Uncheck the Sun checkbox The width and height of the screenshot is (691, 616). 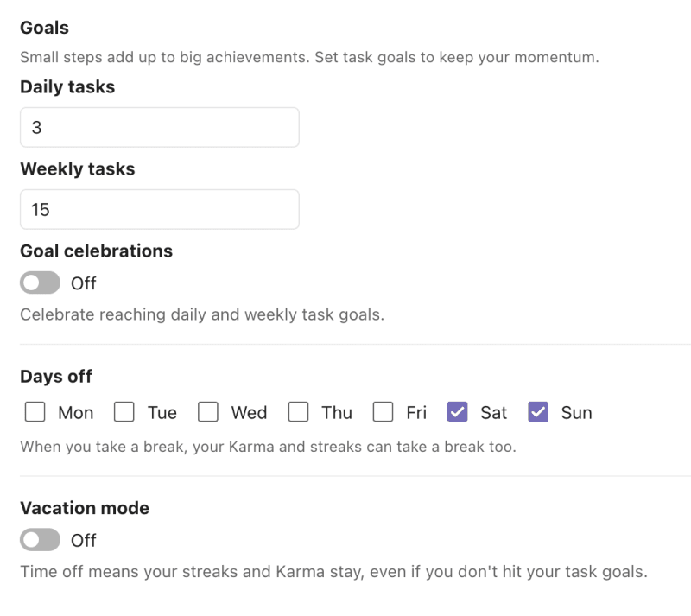[x=537, y=412]
